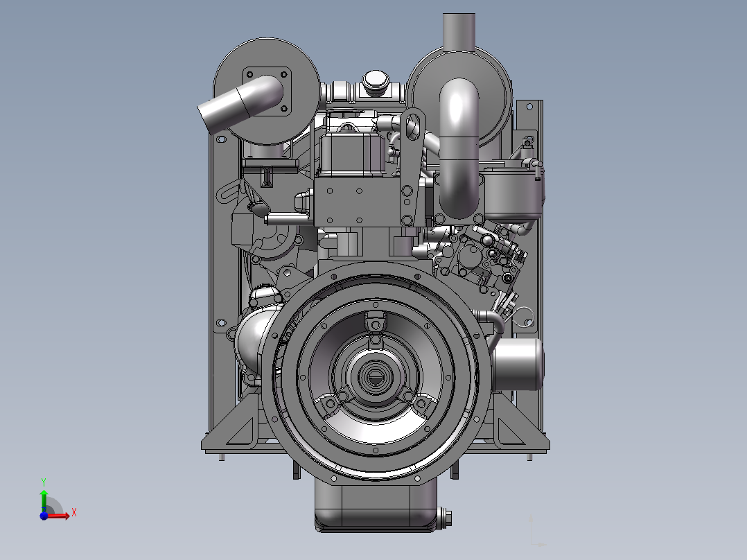The height and width of the screenshot is (560, 747).
Task: Click the blue Z axis ball of triad
Action: (x=44, y=516)
